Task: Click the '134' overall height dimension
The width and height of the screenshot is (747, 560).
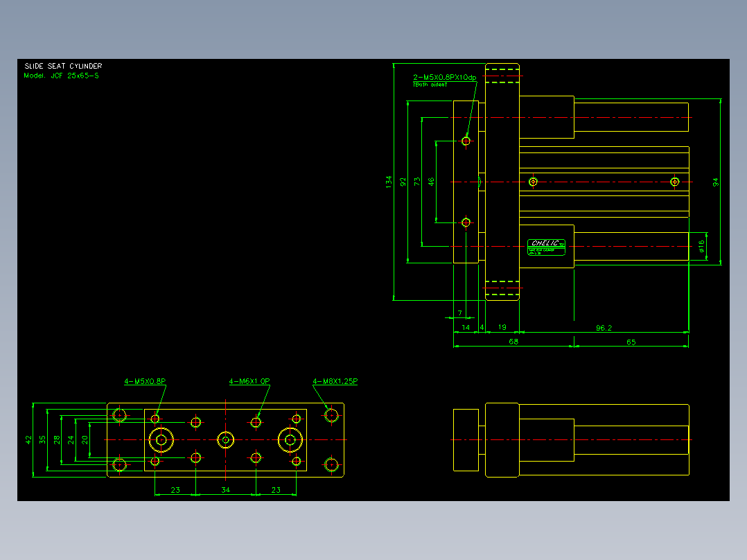Action: pyautogui.click(x=389, y=182)
